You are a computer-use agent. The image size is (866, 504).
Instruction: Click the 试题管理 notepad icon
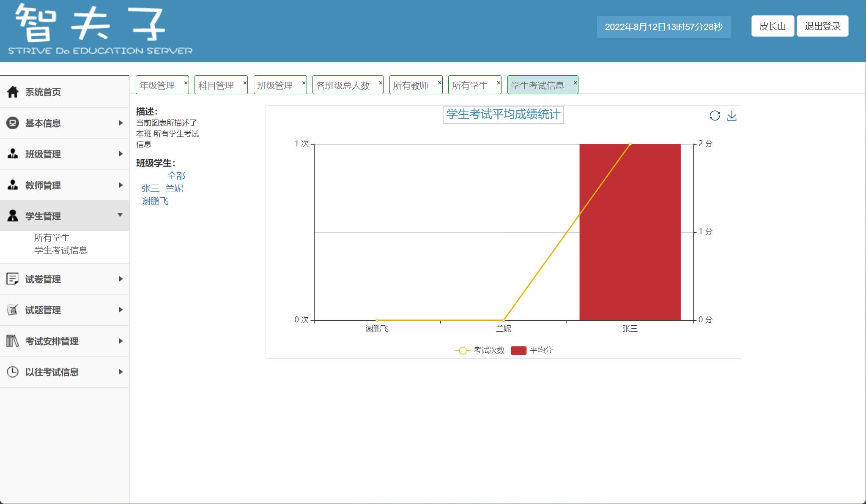coord(13,310)
